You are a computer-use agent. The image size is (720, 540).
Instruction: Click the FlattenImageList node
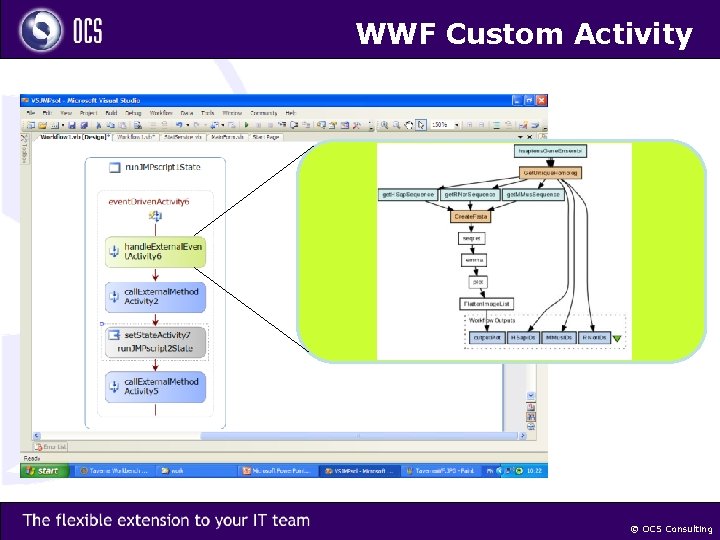486,304
